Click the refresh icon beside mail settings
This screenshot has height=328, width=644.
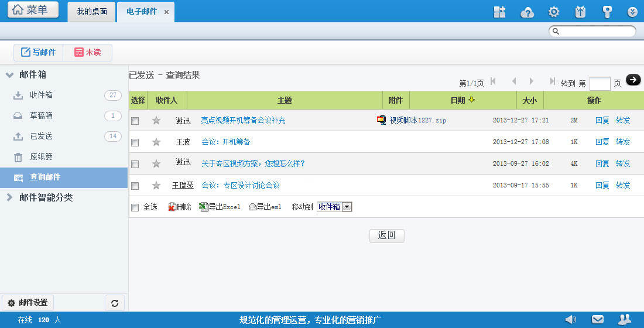(x=114, y=303)
